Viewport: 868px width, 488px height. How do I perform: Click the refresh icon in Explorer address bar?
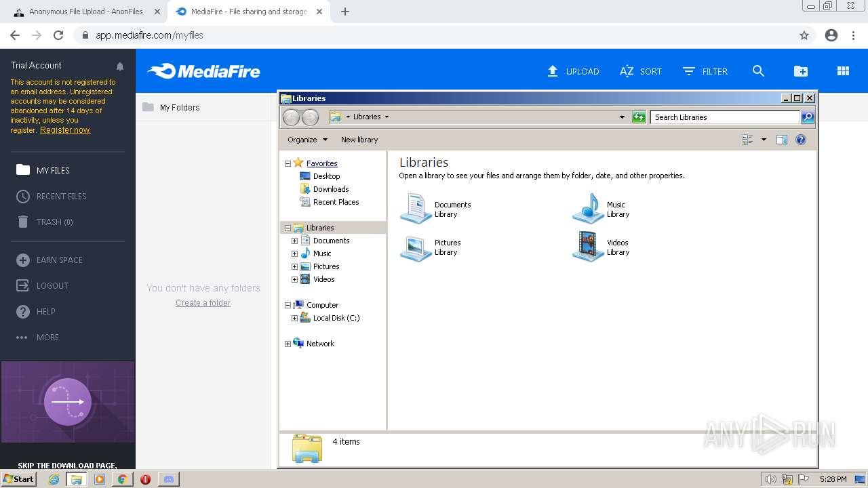(x=639, y=117)
